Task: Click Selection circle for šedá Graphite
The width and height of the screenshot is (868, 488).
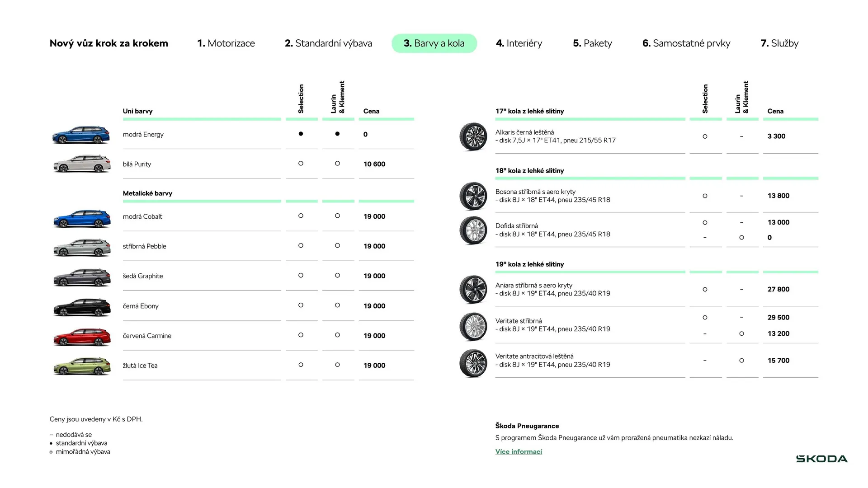Action: point(301,276)
